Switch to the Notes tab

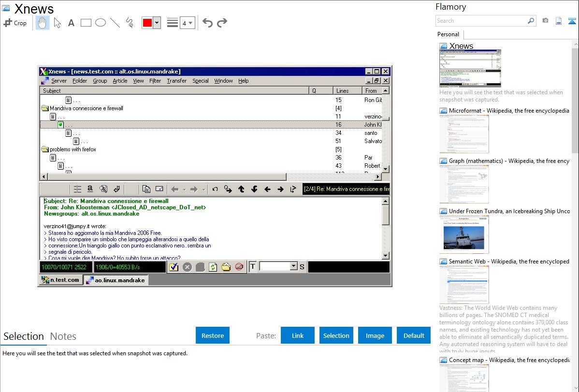click(63, 336)
